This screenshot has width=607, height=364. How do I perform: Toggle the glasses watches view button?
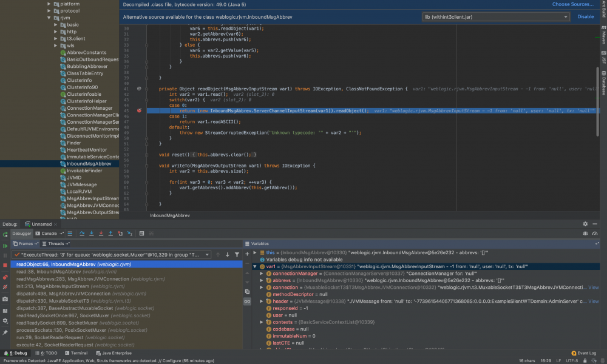(247, 301)
